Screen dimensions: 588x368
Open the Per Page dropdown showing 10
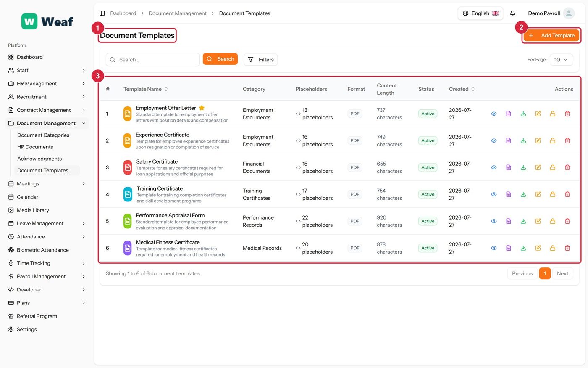click(x=561, y=60)
